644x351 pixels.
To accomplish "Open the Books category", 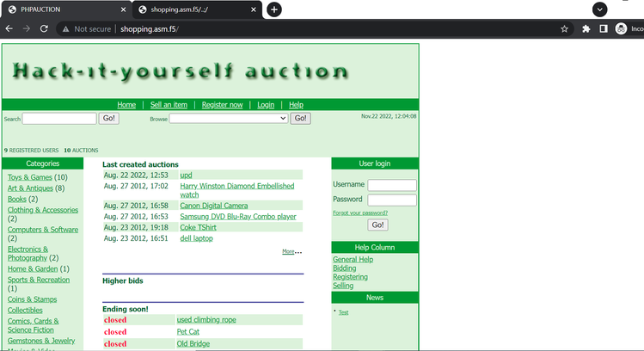I will 17,199.
